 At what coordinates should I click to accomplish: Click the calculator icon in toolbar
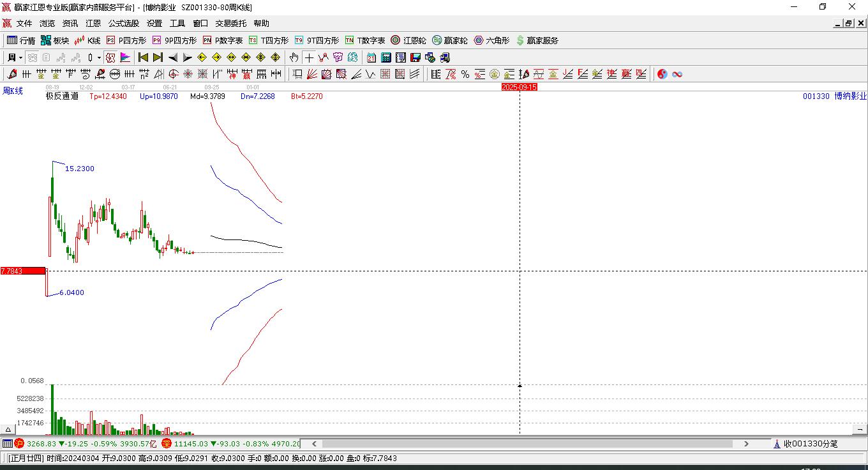tap(385, 57)
